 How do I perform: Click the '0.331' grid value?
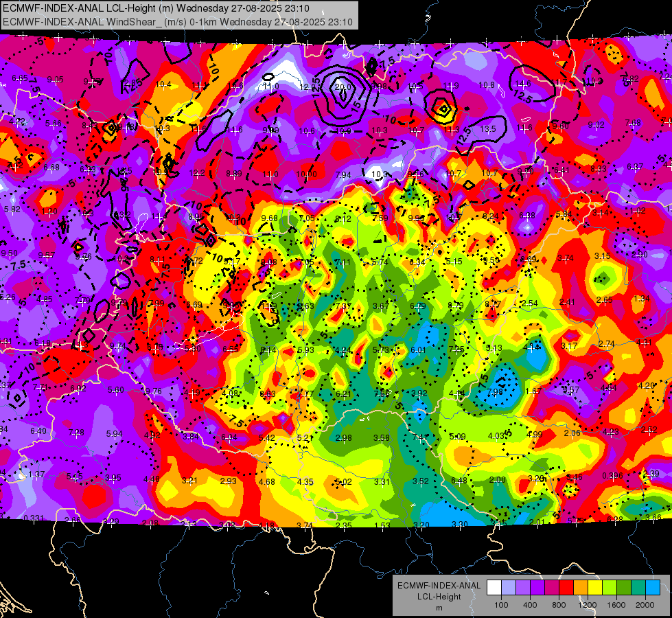tap(34, 518)
